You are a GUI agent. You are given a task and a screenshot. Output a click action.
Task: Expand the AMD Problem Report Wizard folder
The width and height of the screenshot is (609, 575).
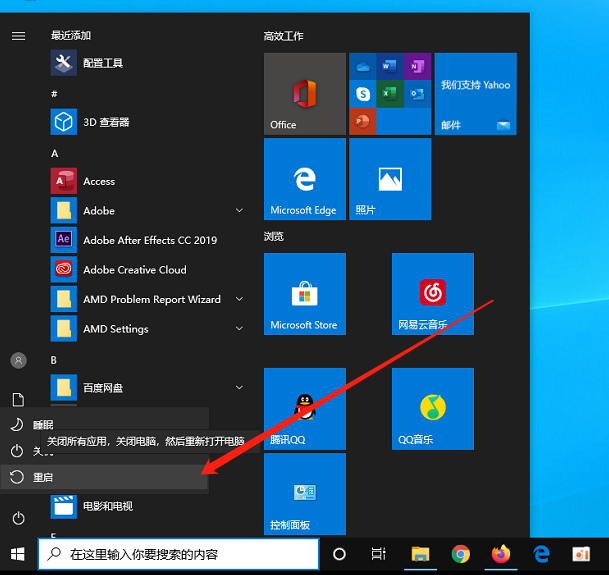(239, 299)
